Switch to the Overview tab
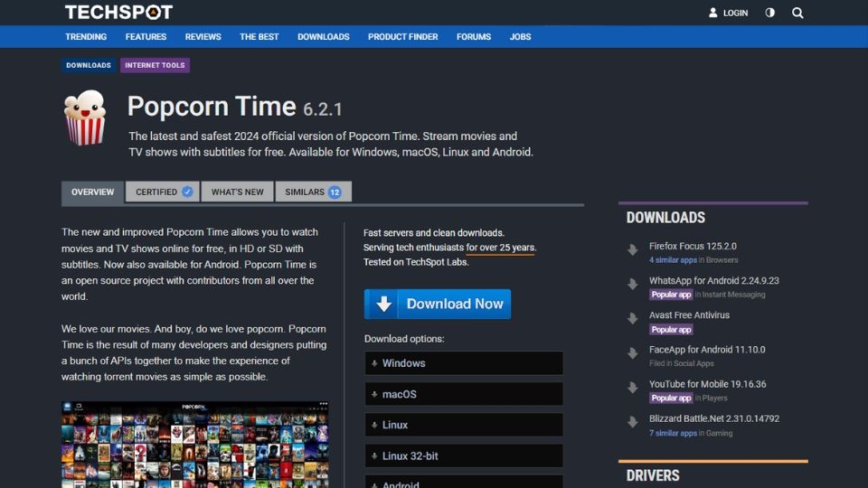This screenshot has width=868, height=488. (92, 192)
